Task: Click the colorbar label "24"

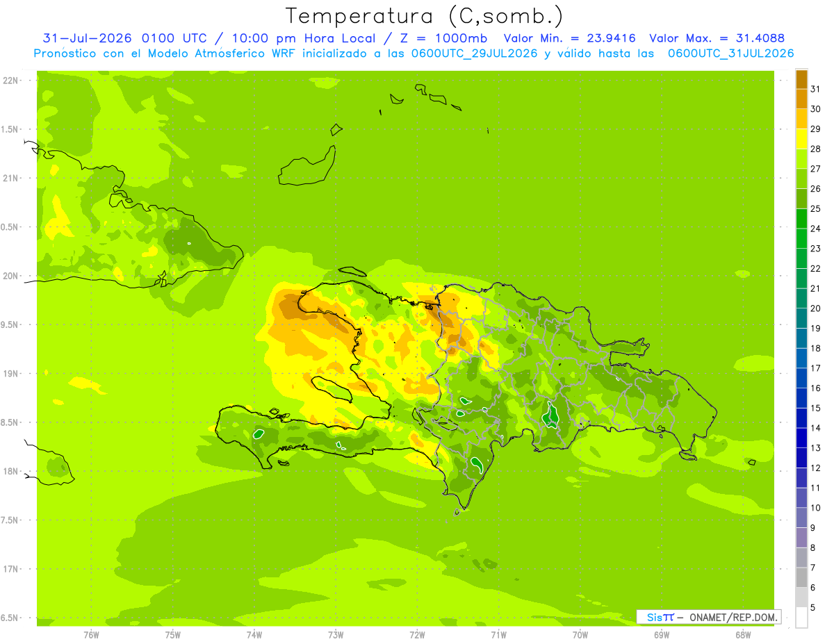Action: click(815, 229)
